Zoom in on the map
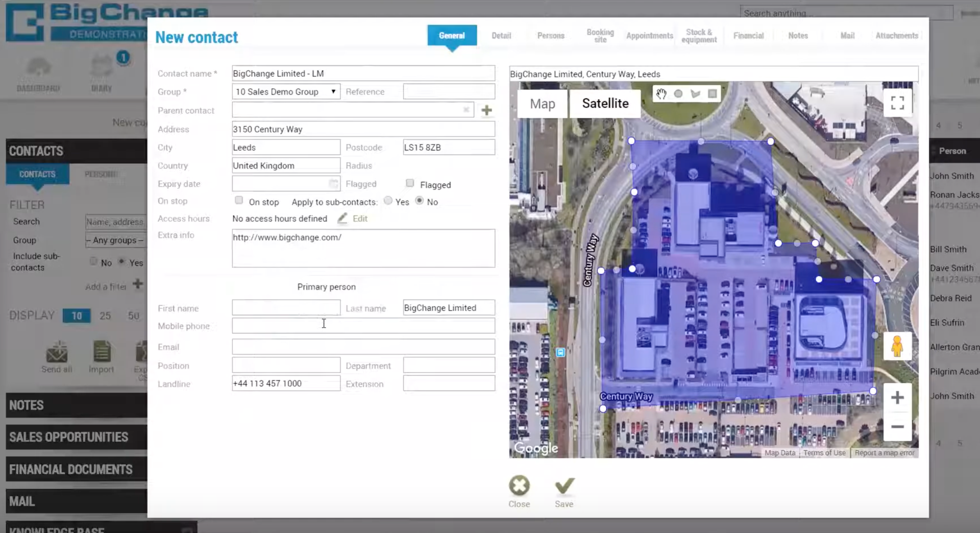Screen dimensions: 980x533 point(897,398)
